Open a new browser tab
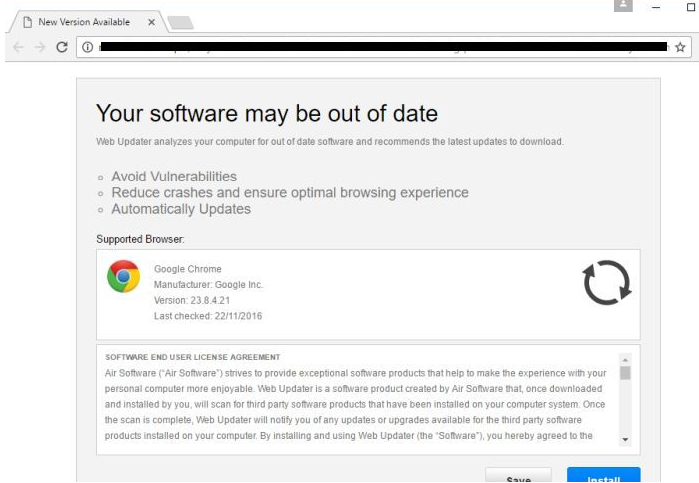699x483 pixels. point(180,22)
